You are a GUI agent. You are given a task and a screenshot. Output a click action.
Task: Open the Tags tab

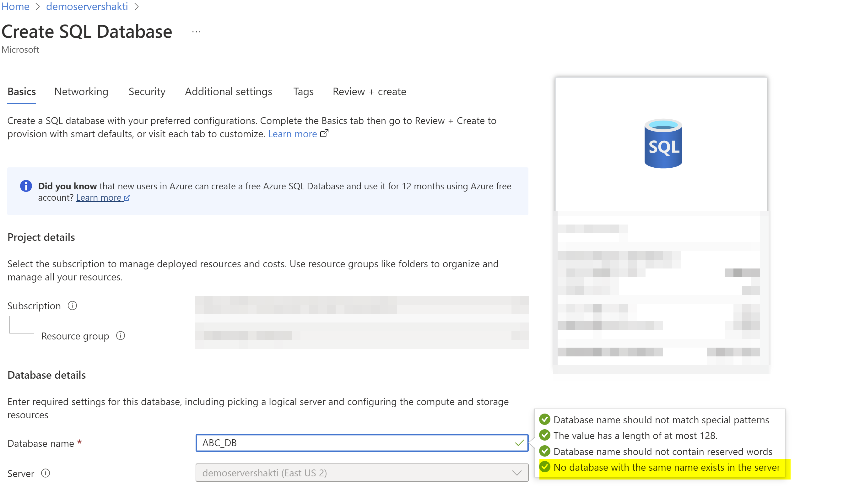303,92
